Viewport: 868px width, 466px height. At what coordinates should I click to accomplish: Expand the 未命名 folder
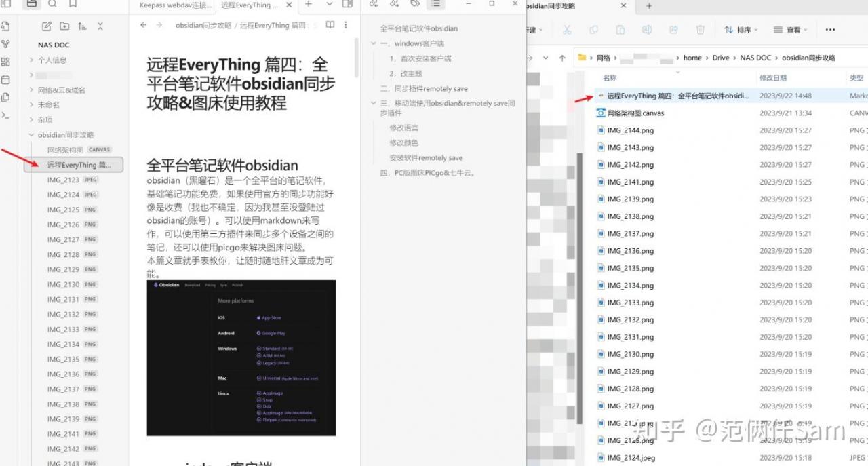31,105
